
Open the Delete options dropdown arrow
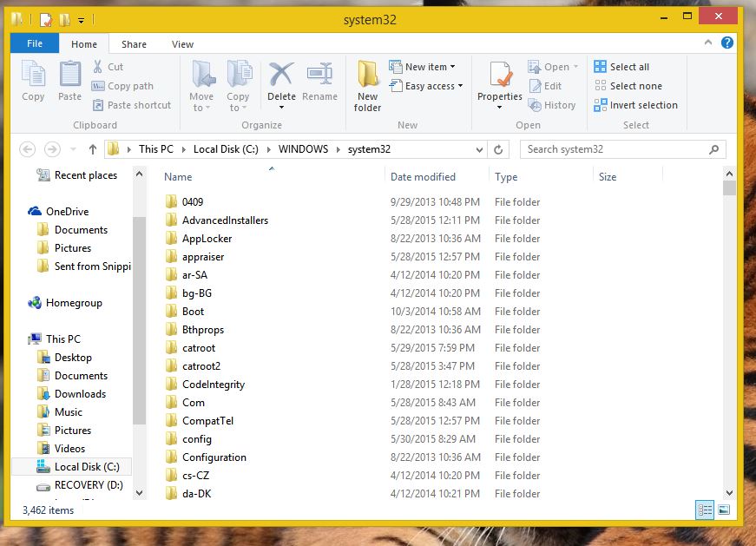pos(281,108)
